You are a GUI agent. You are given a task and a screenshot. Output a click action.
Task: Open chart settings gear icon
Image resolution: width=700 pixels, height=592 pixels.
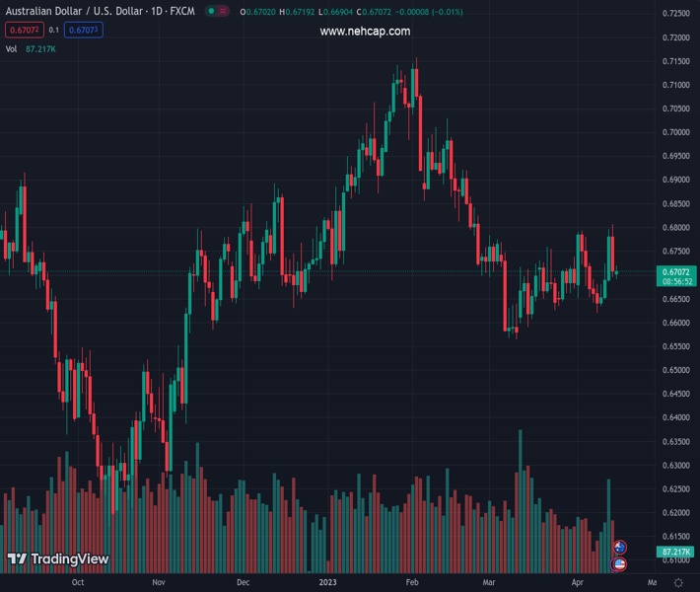[x=678, y=583]
